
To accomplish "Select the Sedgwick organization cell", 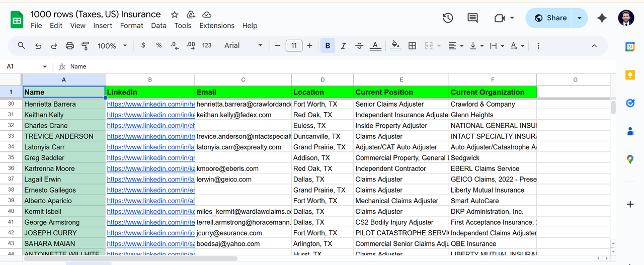I will coord(493,158).
